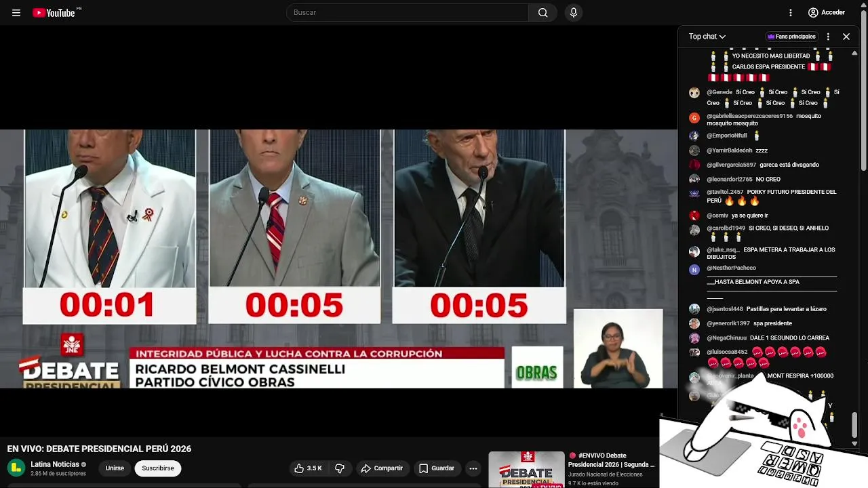The width and height of the screenshot is (868, 488).
Task: Open more video actions ellipsis
Action: [473, 468]
